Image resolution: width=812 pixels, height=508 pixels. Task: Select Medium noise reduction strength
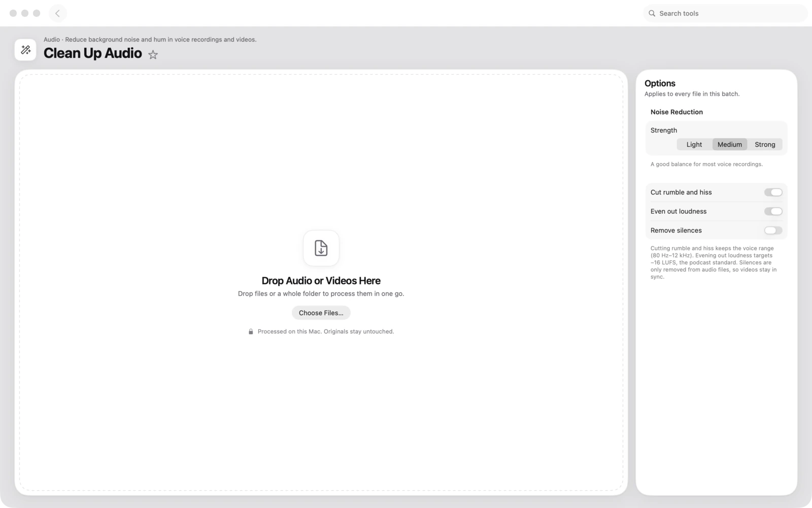tap(730, 144)
